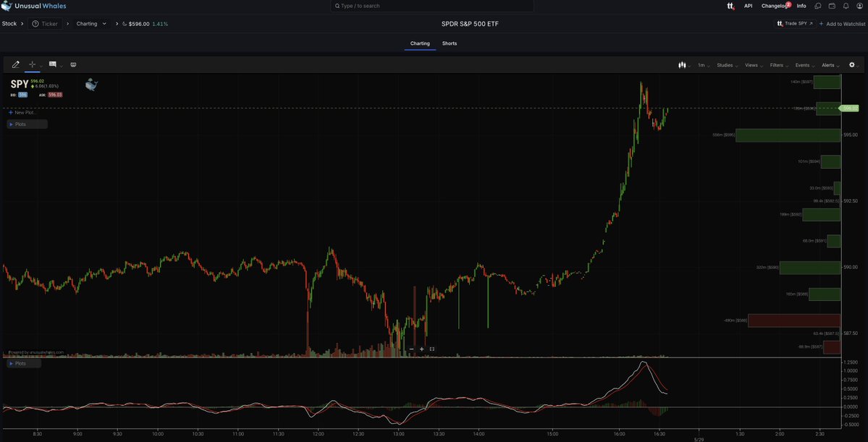
Task: Open the notifications bell
Action: (846, 6)
